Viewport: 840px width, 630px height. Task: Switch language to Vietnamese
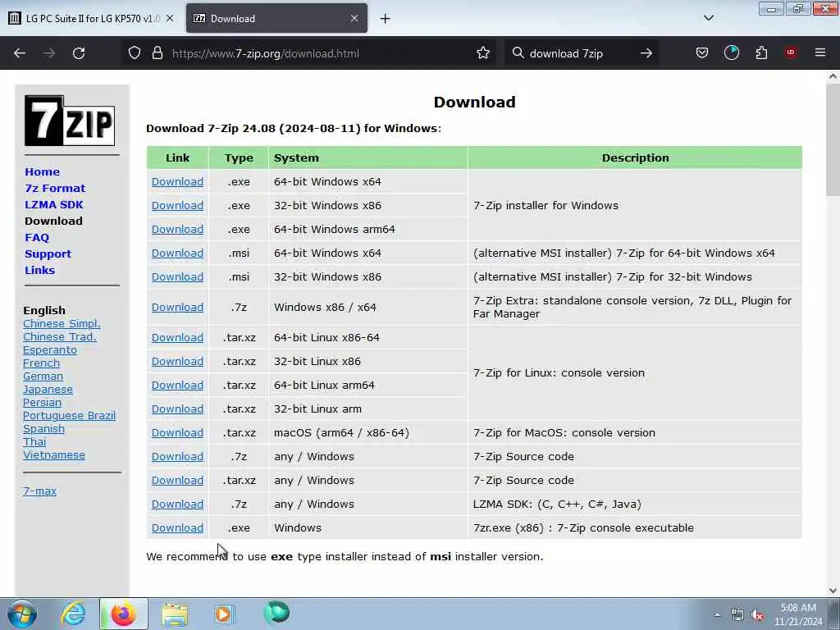click(x=54, y=454)
